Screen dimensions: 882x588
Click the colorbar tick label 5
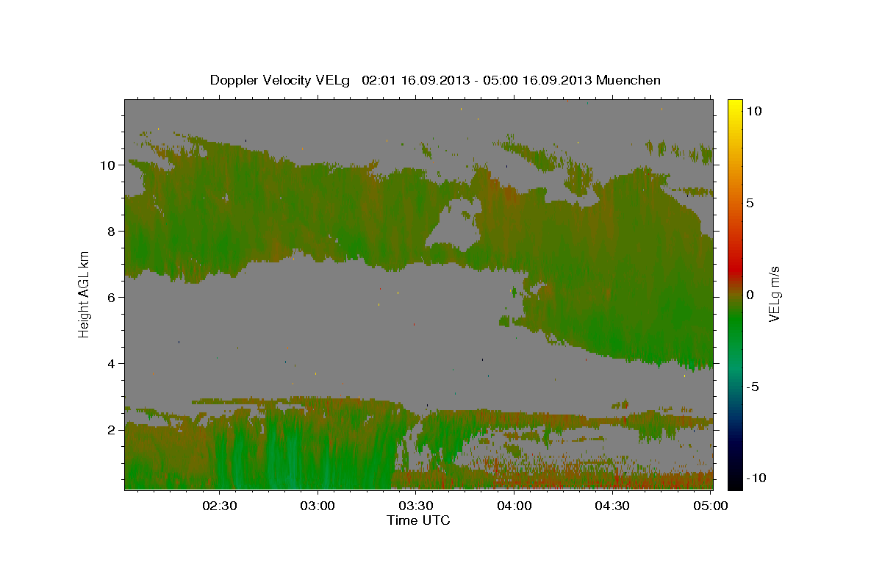point(750,203)
